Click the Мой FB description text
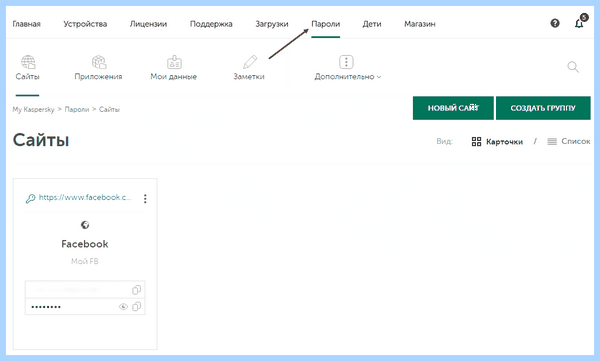The image size is (600, 361). click(x=85, y=261)
